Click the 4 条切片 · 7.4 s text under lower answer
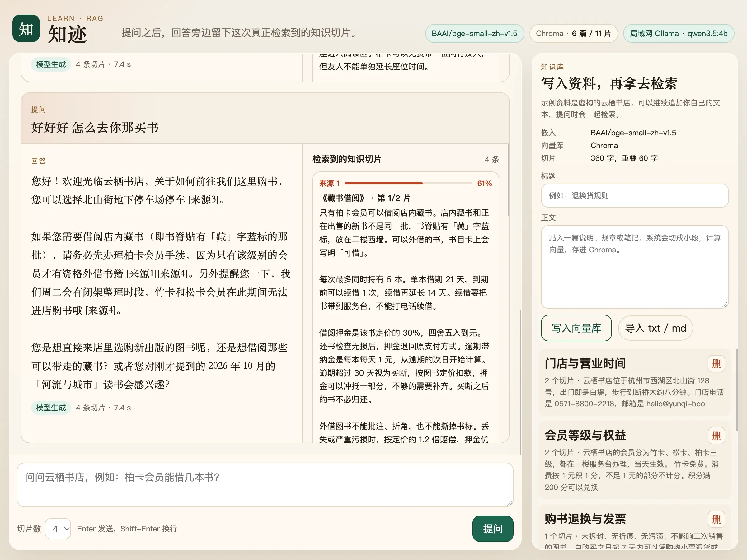The height and width of the screenshot is (560, 747). (103, 408)
